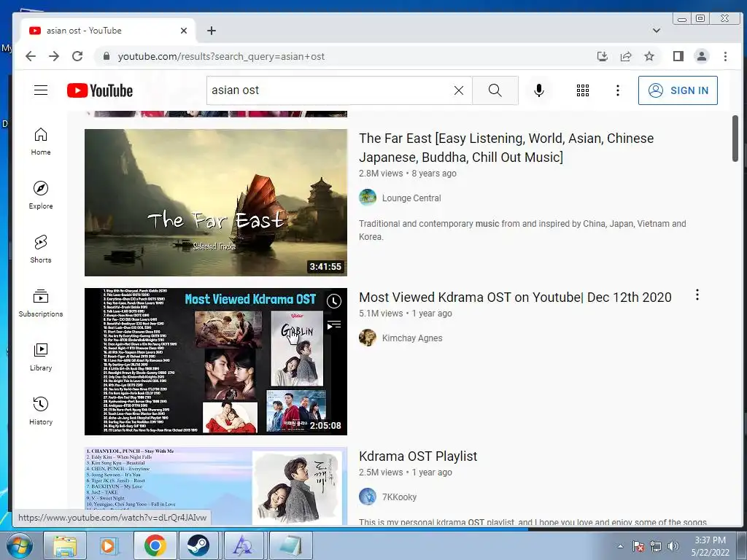Viewport: 747px width, 560px height.
Task: Open media player taskbar icon
Action: pos(109,545)
